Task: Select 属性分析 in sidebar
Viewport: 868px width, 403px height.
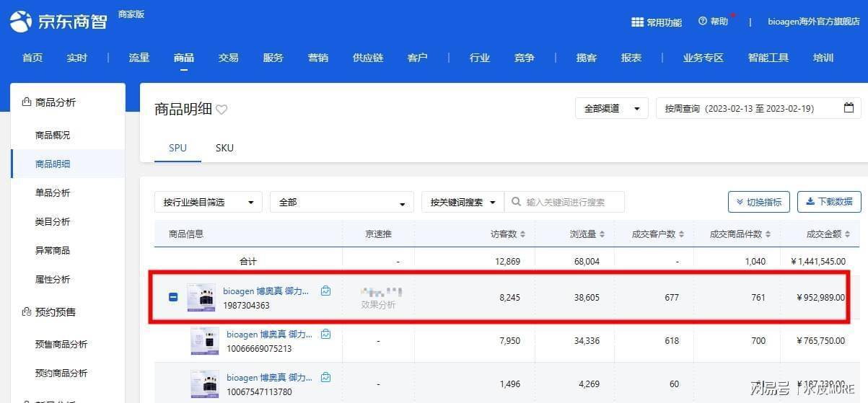Action: coord(53,279)
